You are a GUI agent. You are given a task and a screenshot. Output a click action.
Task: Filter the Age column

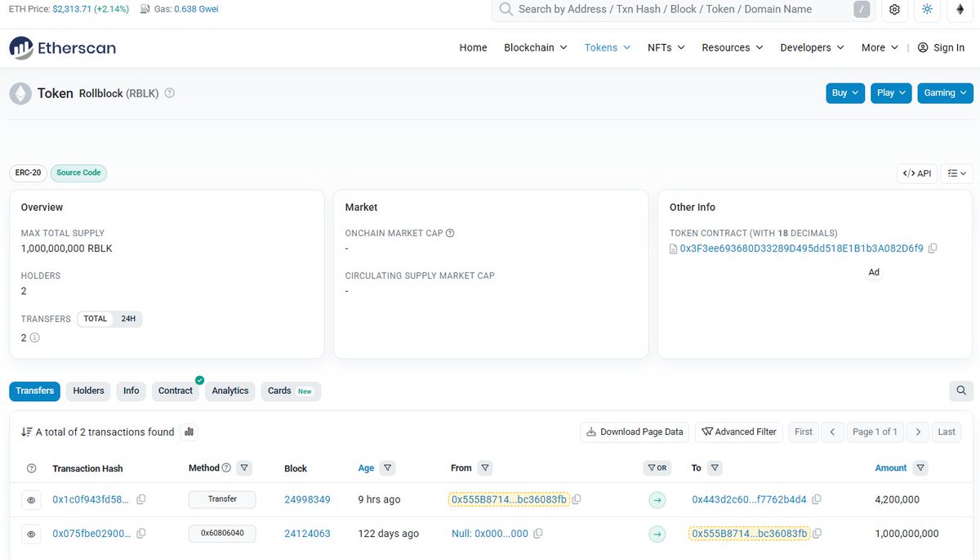tap(388, 468)
